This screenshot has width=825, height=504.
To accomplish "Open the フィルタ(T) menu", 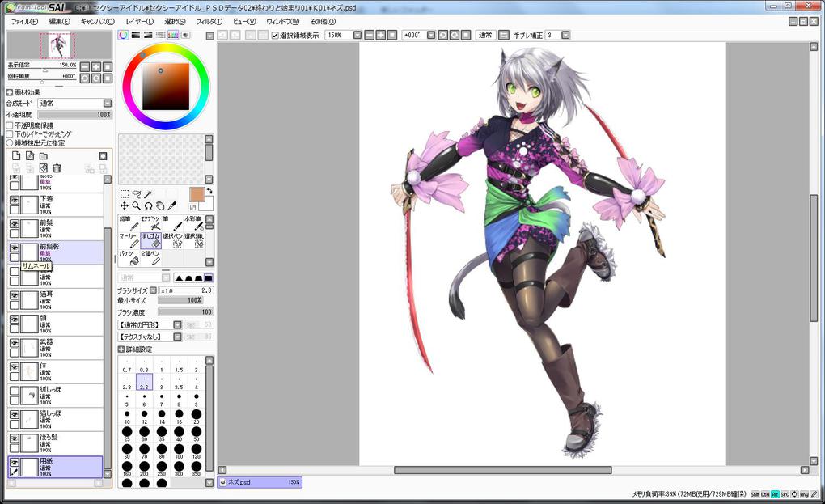I will [x=209, y=22].
